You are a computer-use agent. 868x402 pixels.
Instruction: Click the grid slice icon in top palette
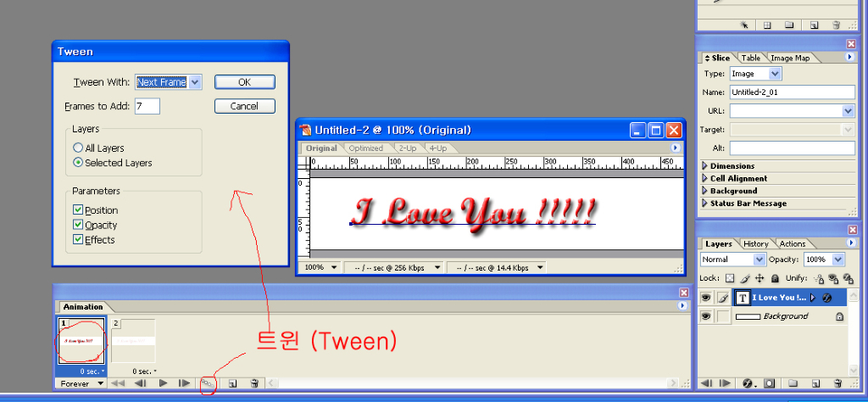(767, 25)
